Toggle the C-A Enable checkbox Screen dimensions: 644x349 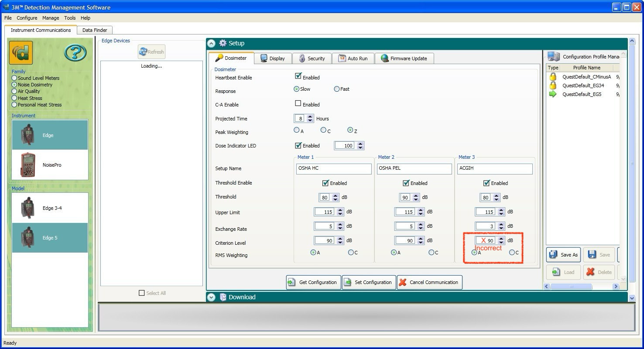pyautogui.click(x=298, y=104)
